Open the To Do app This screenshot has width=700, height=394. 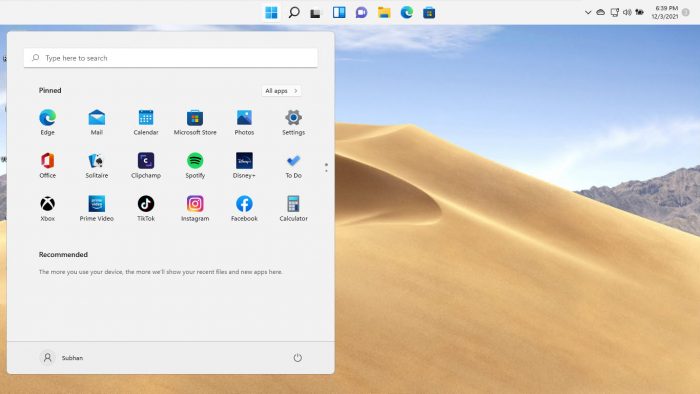[293, 165]
